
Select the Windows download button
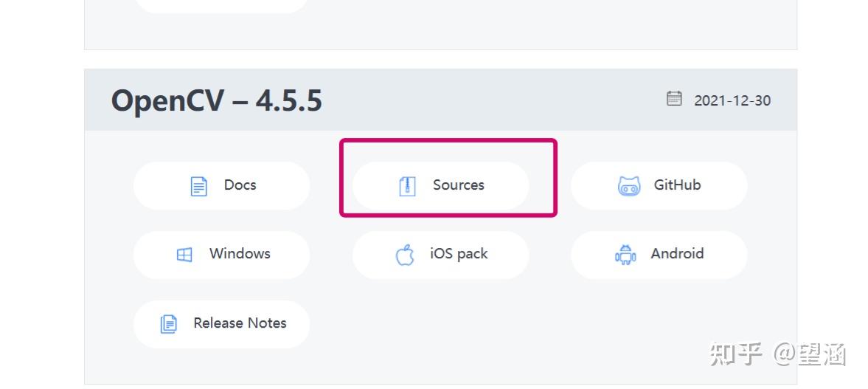(240, 254)
